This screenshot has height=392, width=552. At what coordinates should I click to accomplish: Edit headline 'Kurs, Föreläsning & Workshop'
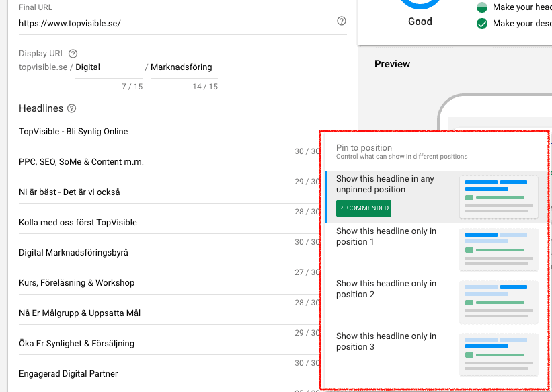click(169, 283)
